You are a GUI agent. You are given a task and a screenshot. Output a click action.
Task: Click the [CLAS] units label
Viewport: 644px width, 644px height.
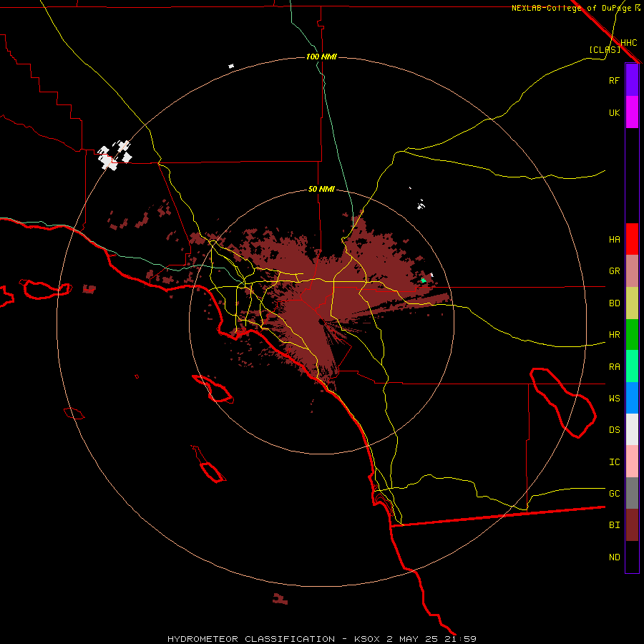[x=605, y=49]
